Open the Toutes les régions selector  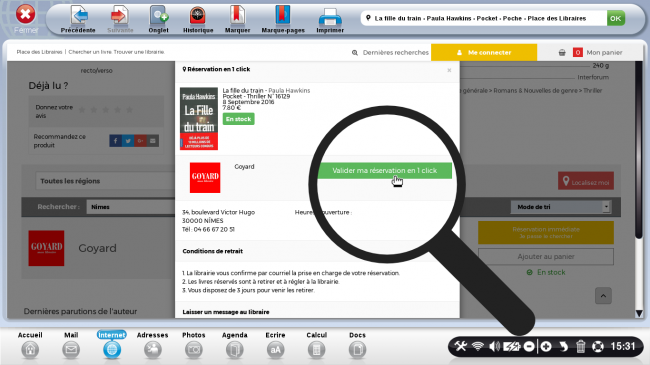[105, 181]
